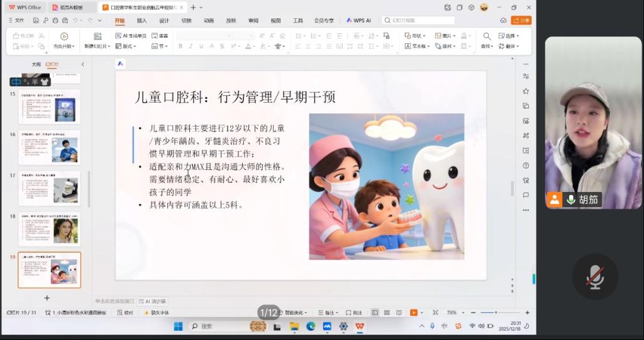Click the WPS AI button in menu bar
The height and width of the screenshot is (340, 644).
click(x=359, y=20)
